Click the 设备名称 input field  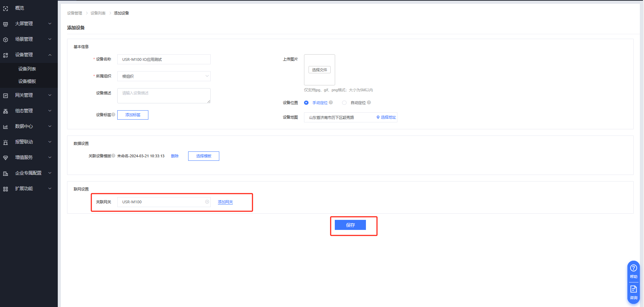click(164, 59)
